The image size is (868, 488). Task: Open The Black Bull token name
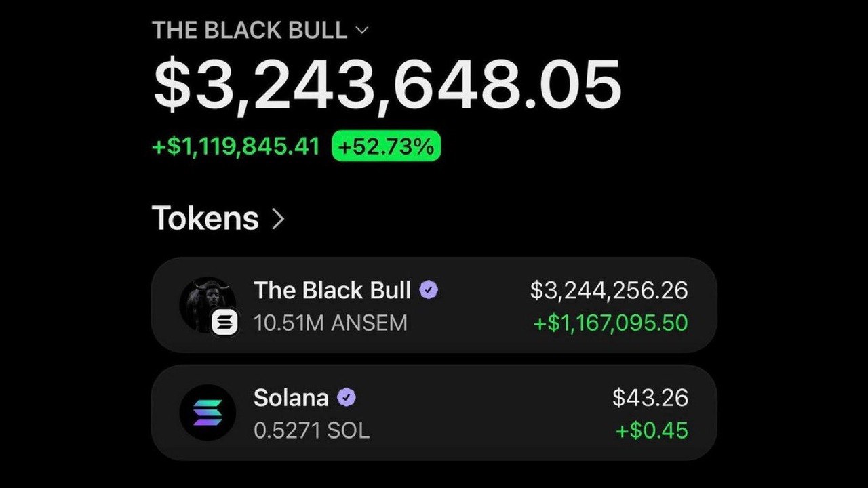[332, 291]
